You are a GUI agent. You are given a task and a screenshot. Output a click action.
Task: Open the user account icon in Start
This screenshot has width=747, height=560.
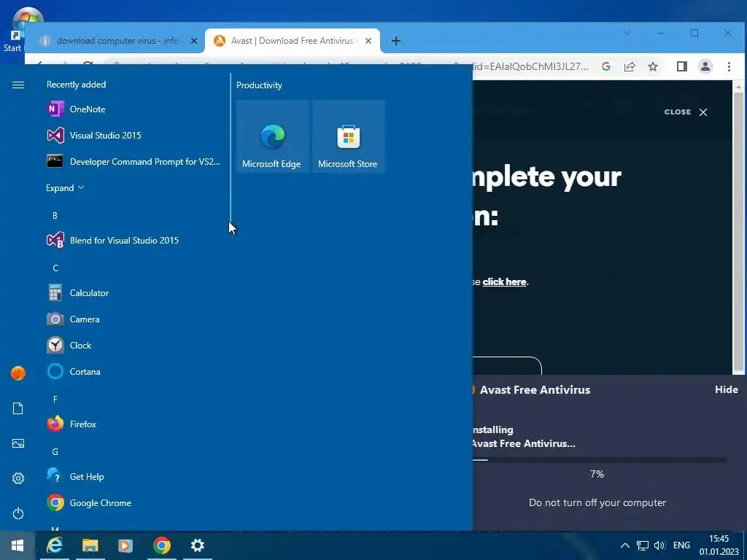pos(18,373)
